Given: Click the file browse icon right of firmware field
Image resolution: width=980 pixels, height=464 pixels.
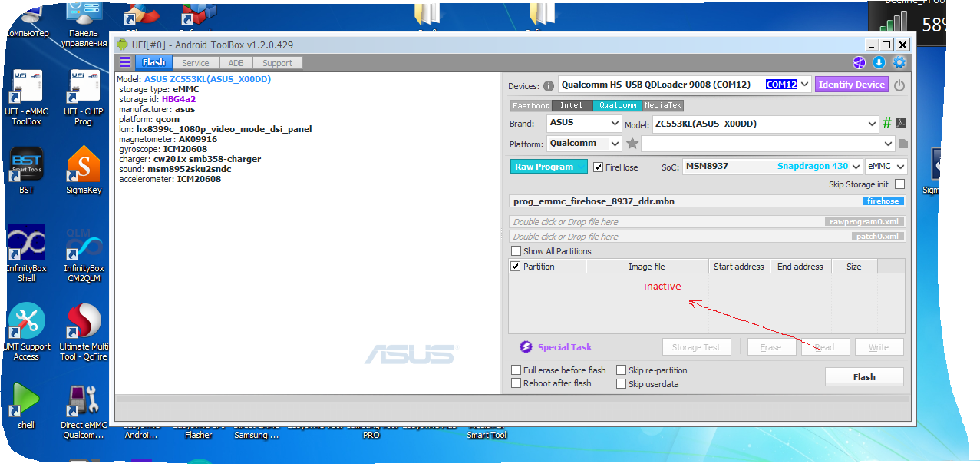Looking at the screenshot, I should pyautogui.click(x=903, y=144).
